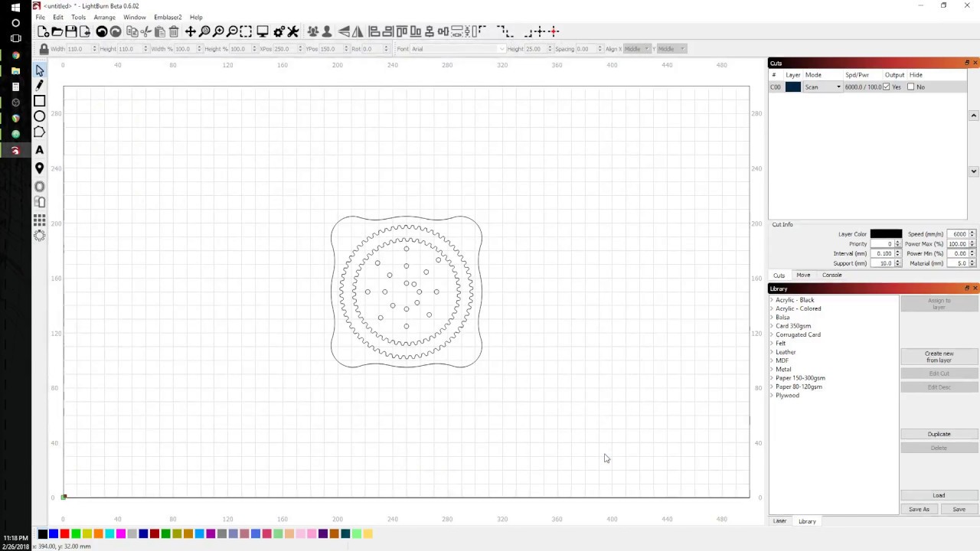Click the Save floppy disk icon
The width and height of the screenshot is (980, 551).
click(71, 31)
